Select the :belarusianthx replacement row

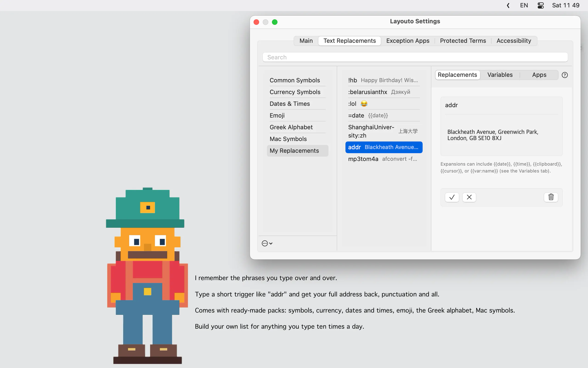coord(384,92)
